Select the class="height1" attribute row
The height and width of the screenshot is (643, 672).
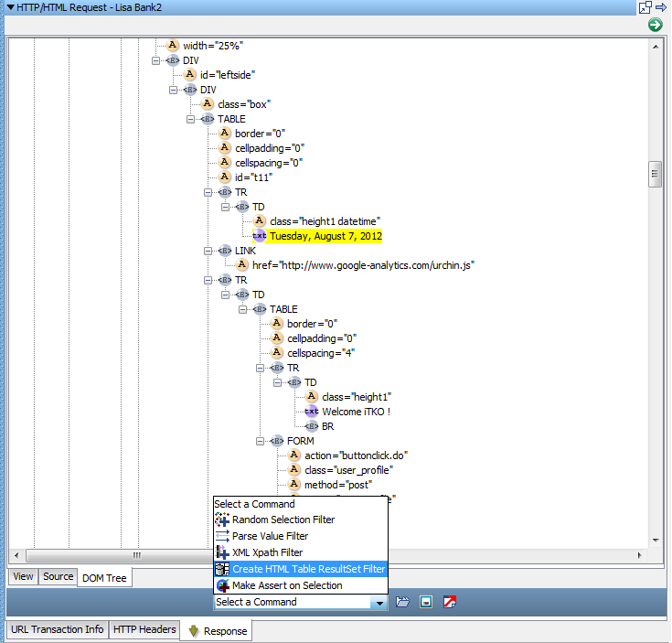click(x=357, y=397)
